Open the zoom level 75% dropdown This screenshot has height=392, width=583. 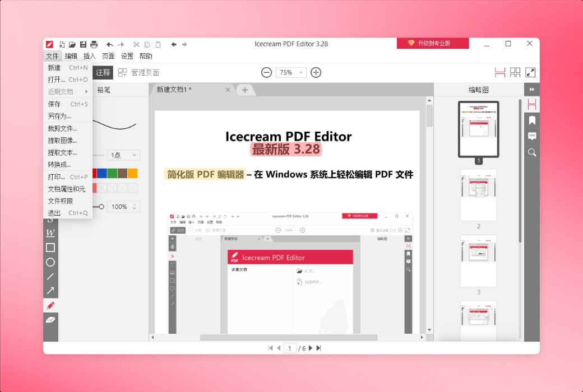[291, 72]
